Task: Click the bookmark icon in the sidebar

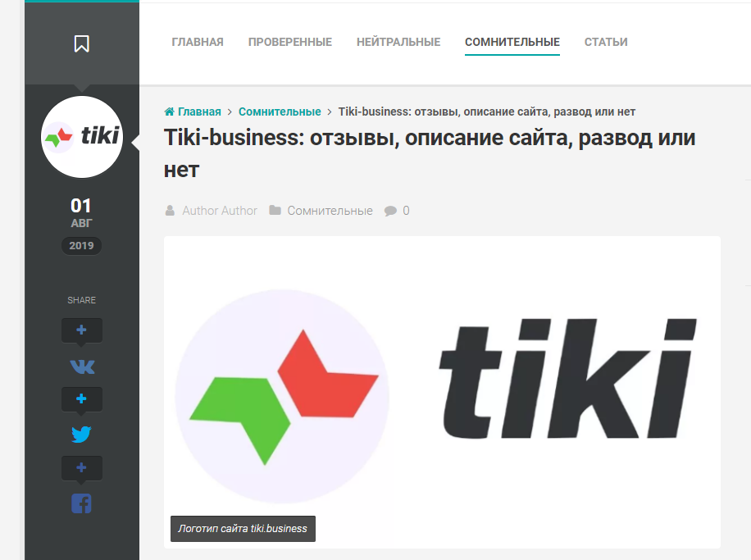Action: tap(82, 43)
